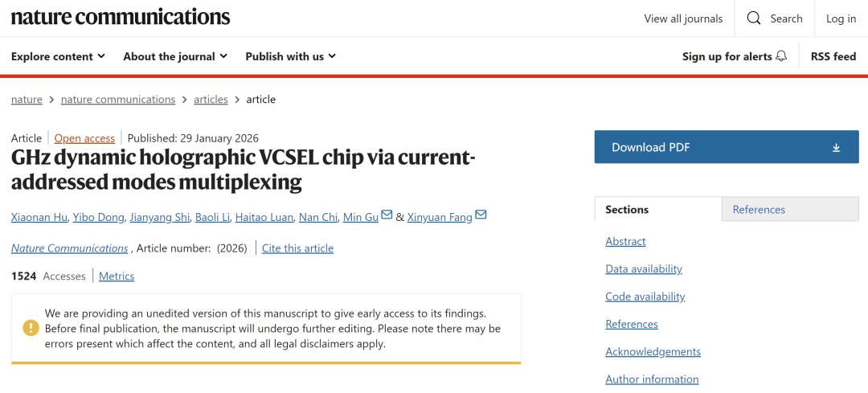Go to the articles breadcrumb
The image size is (868, 393).
[x=211, y=100]
